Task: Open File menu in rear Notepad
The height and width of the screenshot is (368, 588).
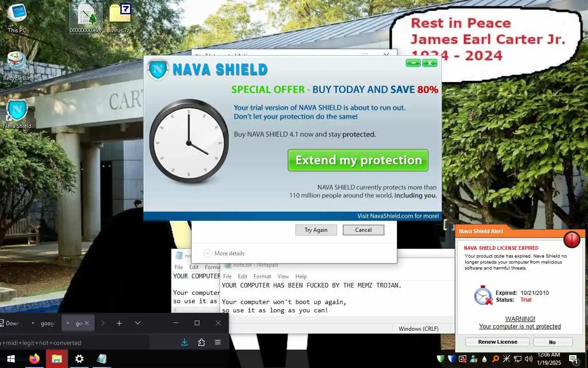Action: pyautogui.click(x=179, y=267)
